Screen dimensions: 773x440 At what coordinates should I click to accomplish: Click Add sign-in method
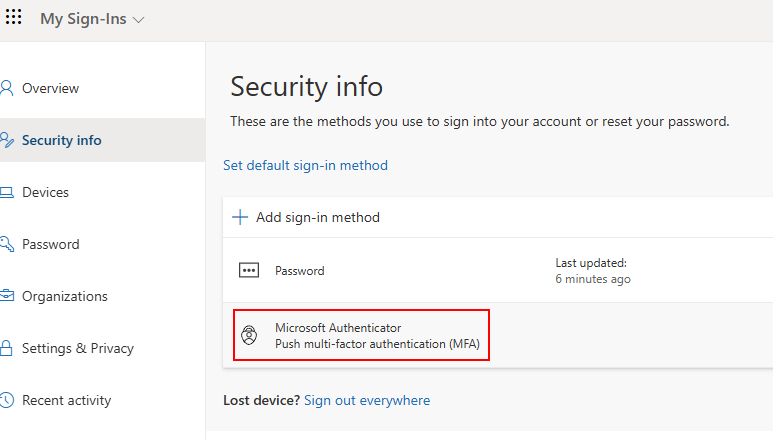click(x=317, y=217)
